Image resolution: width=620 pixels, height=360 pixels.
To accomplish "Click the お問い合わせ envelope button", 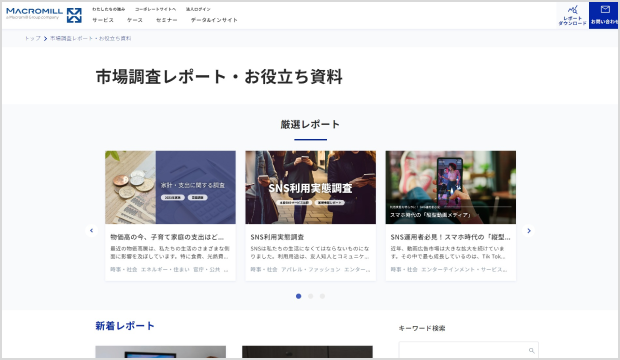I will [x=604, y=15].
